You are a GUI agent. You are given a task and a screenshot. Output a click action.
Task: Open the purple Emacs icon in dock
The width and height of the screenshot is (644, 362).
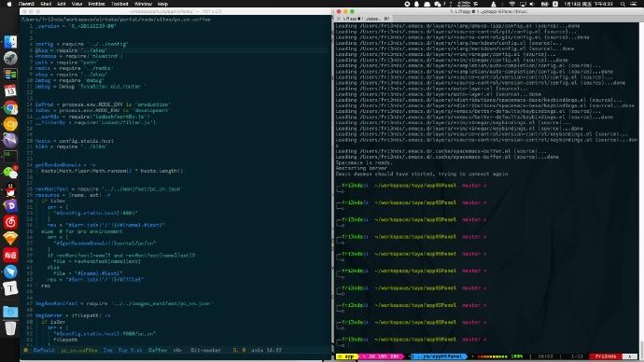10,140
